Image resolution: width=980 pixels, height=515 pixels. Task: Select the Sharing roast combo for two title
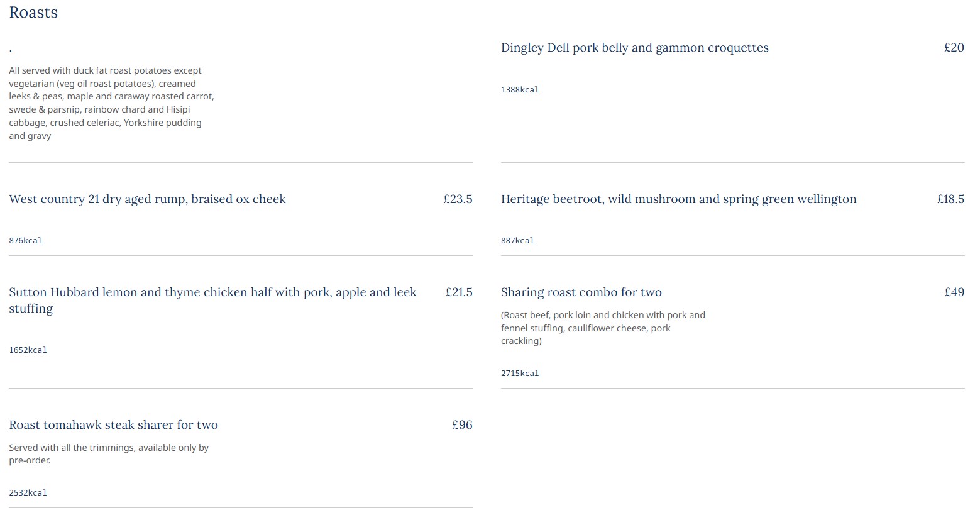(x=581, y=292)
